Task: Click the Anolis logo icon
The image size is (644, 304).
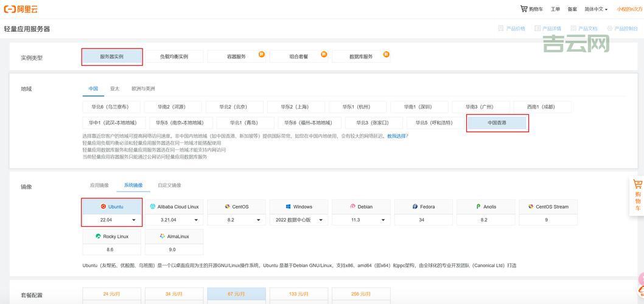Action: tap(478, 207)
